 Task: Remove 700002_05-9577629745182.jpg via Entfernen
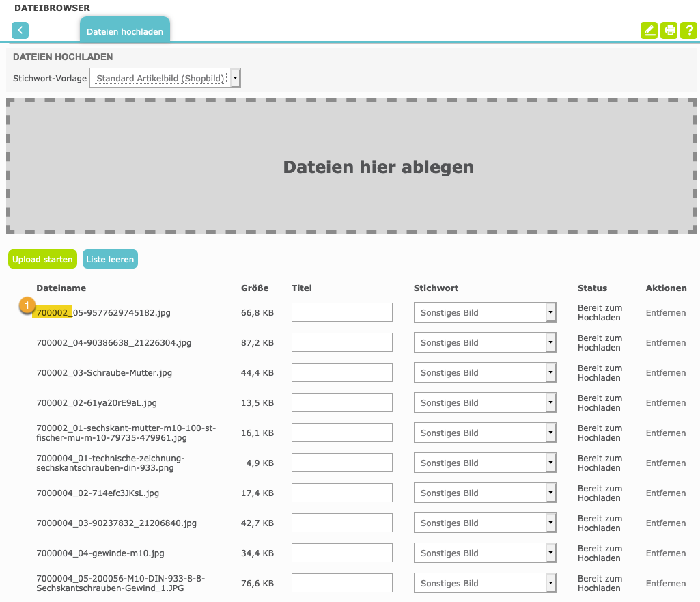click(x=666, y=313)
